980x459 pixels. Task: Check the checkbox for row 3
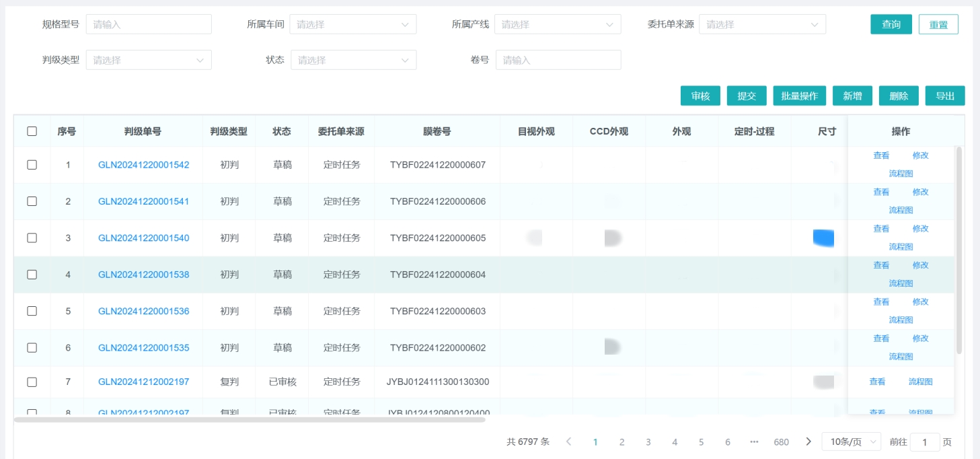[32, 238]
